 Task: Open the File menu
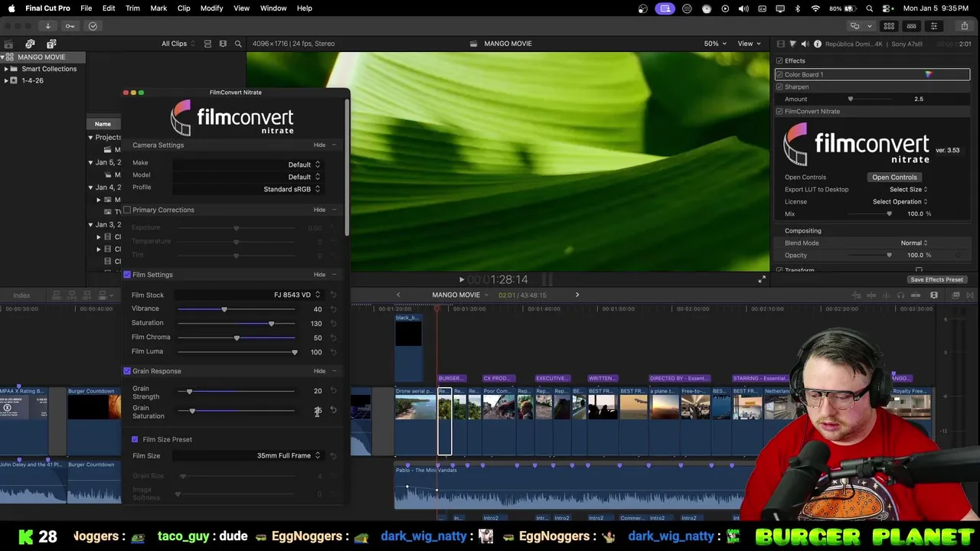click(86, 8)
